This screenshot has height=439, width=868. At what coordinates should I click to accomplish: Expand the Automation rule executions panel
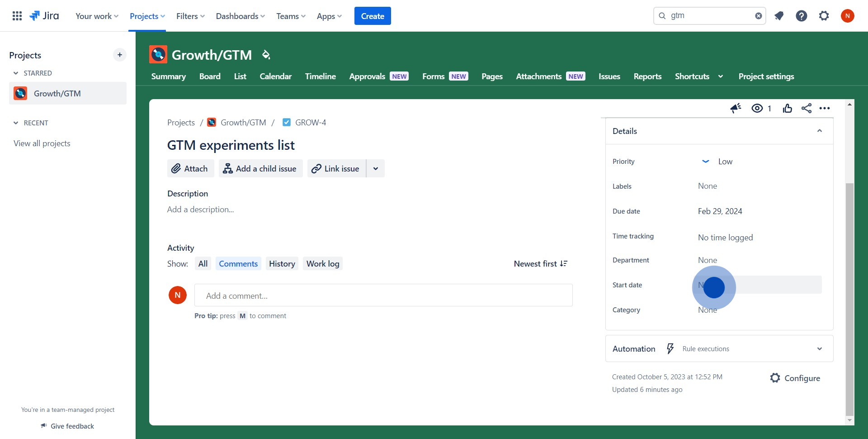(819, 349)
